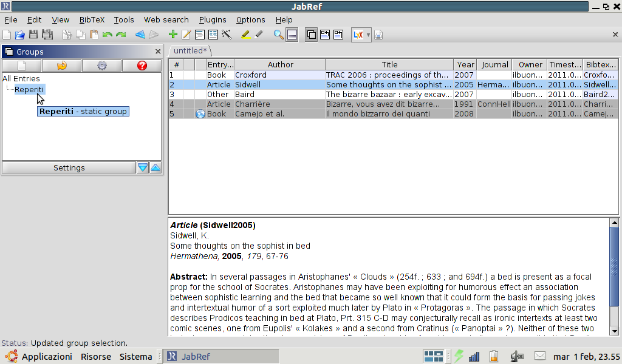Open the Edit menu
The width and height of the screenshot is (622, 364).
pos(34,20)
